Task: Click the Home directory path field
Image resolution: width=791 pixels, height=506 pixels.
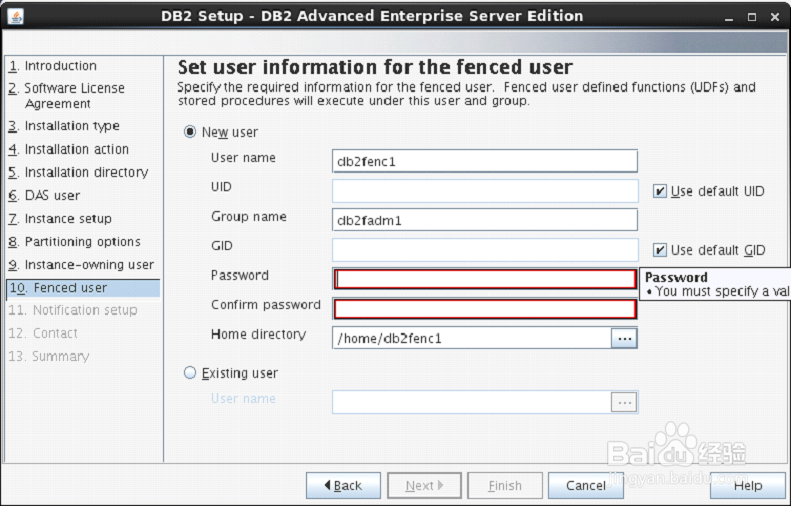Action: [x=472, y=339]
